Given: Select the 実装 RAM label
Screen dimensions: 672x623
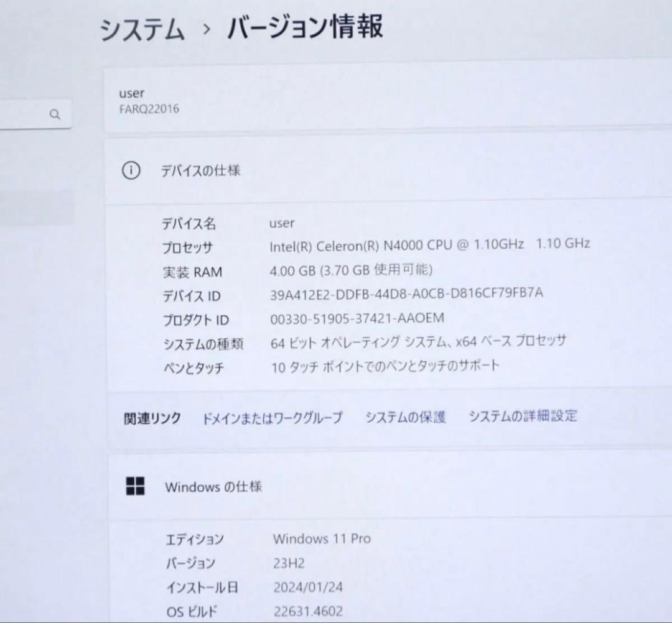Looking at the screenshot, I should [192, 272].
